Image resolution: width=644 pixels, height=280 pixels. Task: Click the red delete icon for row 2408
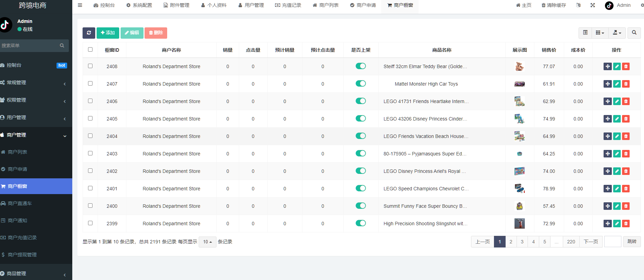pyautogui.click(x=626, y=66)
